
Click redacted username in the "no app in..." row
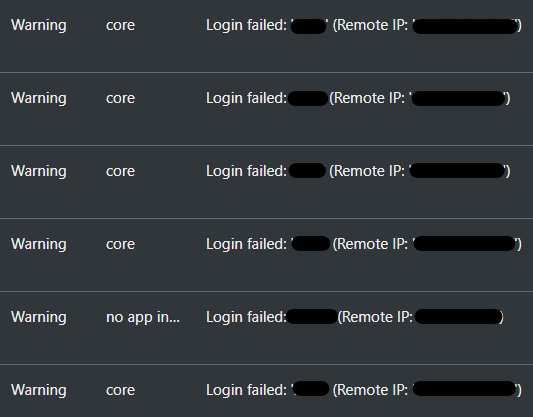click(x=312, y=316)
